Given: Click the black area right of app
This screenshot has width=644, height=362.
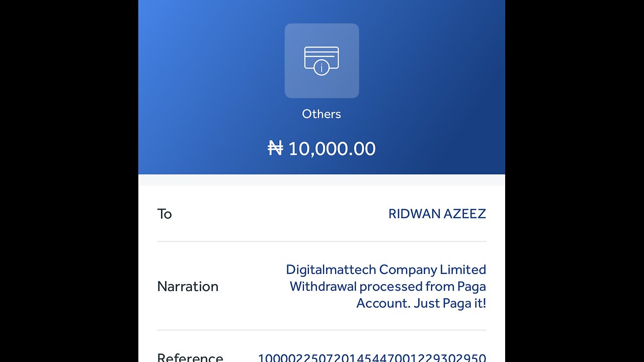Looking at the screenshot, I should [575, 181].
